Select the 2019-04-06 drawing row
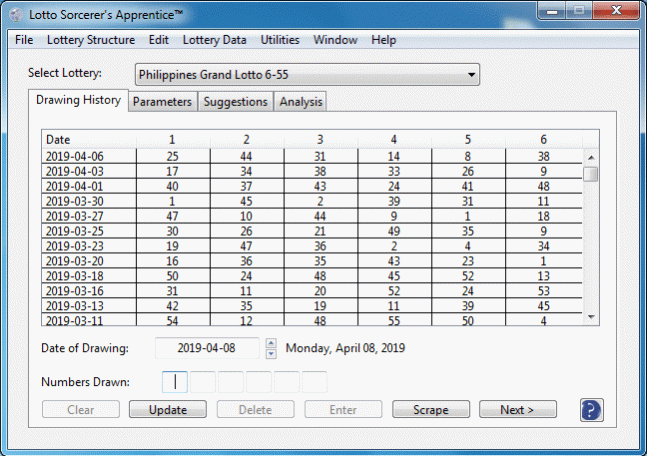The image size is (647, 456). tap(312, 156)
